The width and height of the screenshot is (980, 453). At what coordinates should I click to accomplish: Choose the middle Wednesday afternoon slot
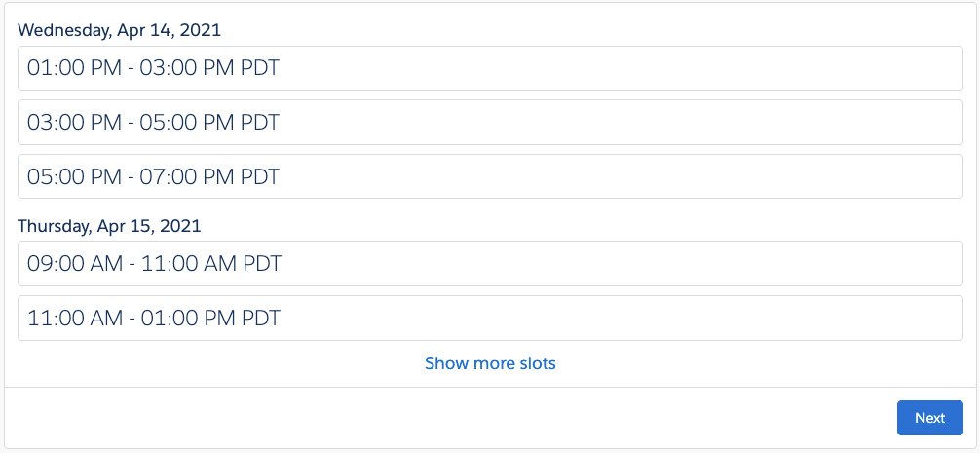coord(490,123)
